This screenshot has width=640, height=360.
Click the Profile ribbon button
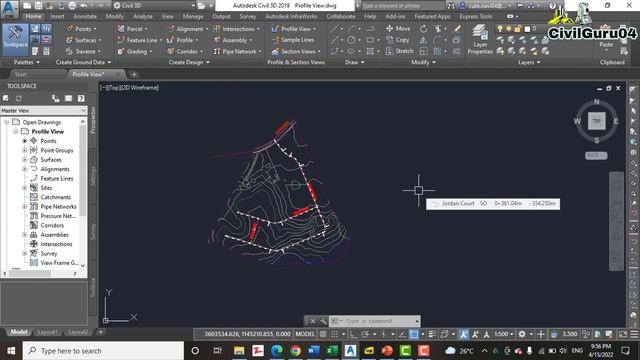tap(182, 40)
